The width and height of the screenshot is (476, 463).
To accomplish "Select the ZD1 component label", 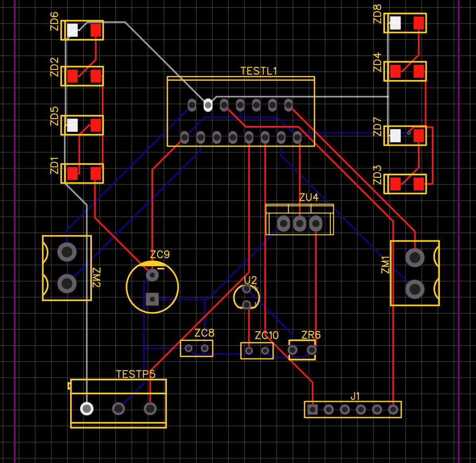I will pyautogui.click(x=54, y=166).
